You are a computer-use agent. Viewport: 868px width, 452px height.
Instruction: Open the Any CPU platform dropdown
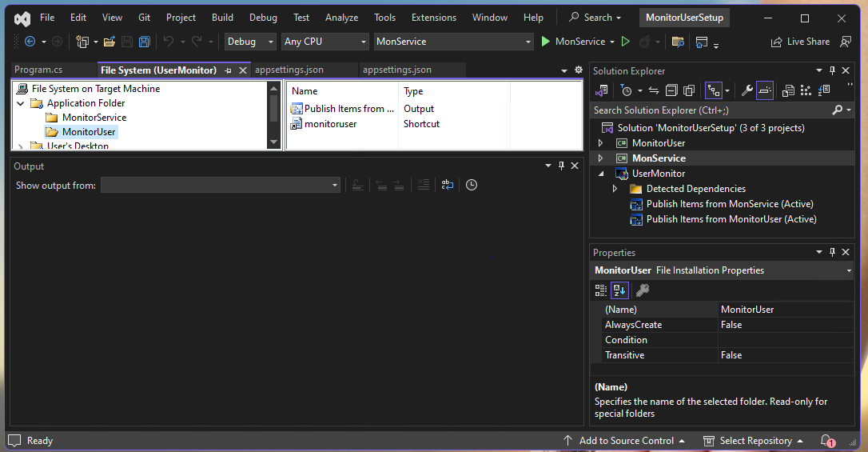(x=325, y=42)
